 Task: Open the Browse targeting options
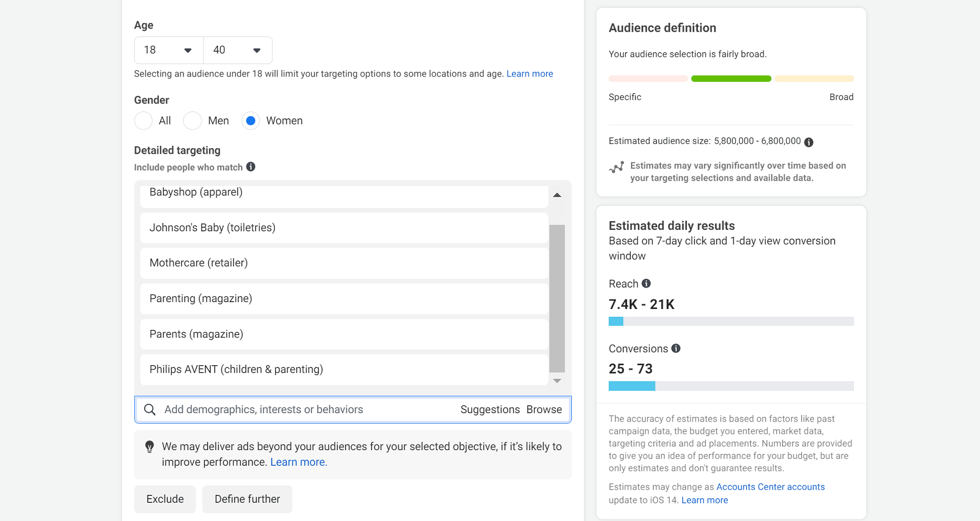(544, 410)
